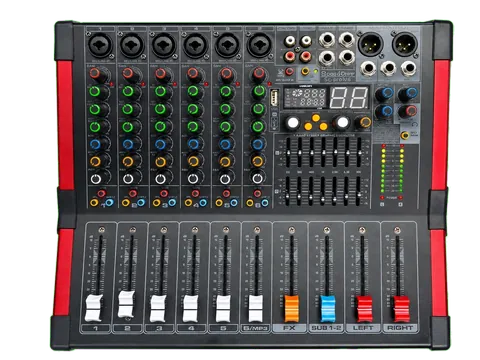Click the channel 4 fader cap
The height and width of the screenshot is (360, 480).
coord(190,308)
